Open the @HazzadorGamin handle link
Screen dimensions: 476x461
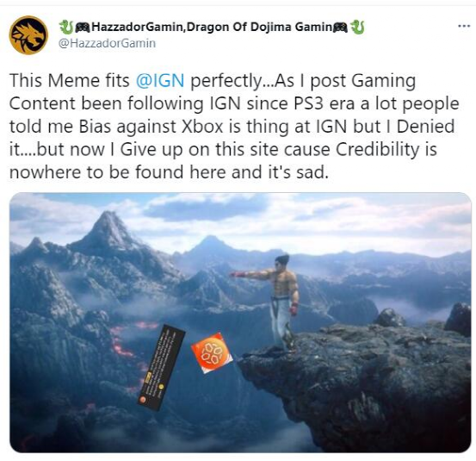(x=107, y=43)
